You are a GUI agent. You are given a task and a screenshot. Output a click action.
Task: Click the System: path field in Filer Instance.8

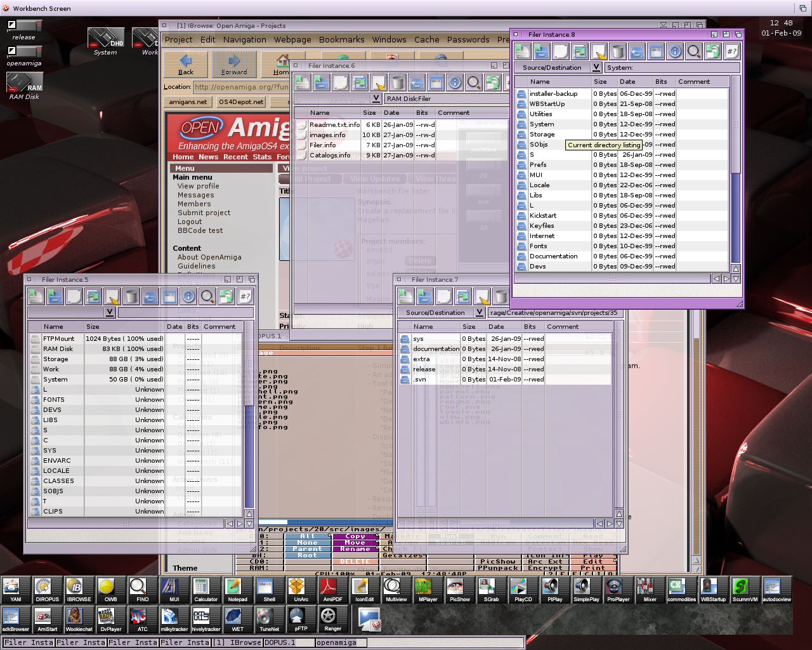672,67
